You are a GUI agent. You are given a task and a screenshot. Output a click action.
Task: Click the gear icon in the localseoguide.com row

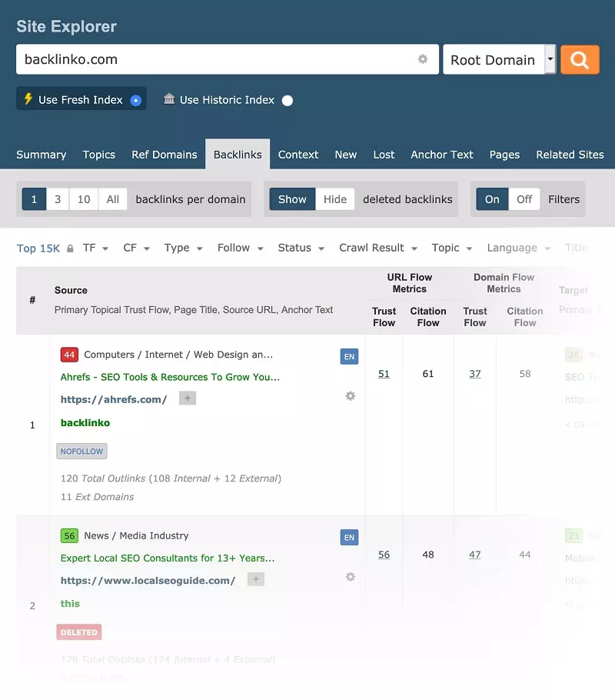(x=351, y=576)
